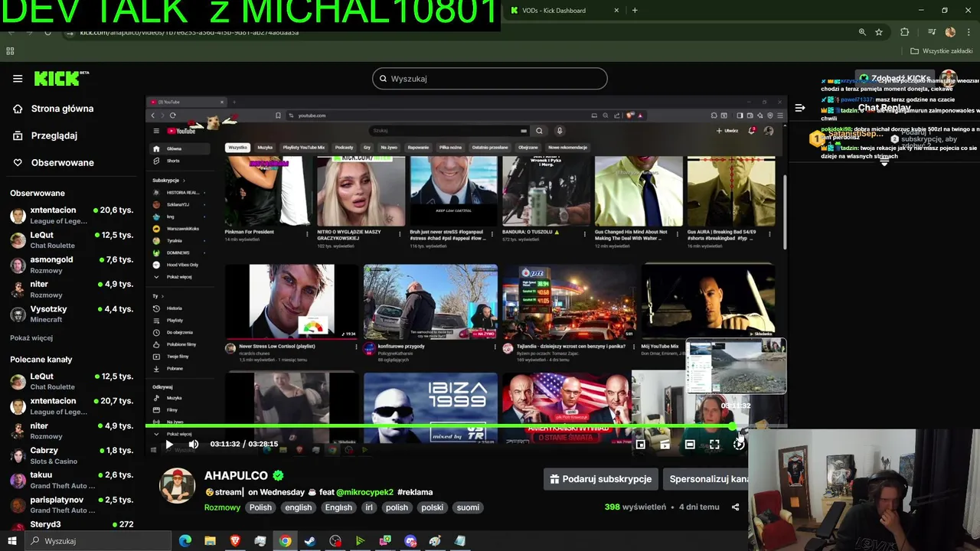Open the paint palette app on taskbar
Viewport: 980px width, 551px height.
[435, 541]
